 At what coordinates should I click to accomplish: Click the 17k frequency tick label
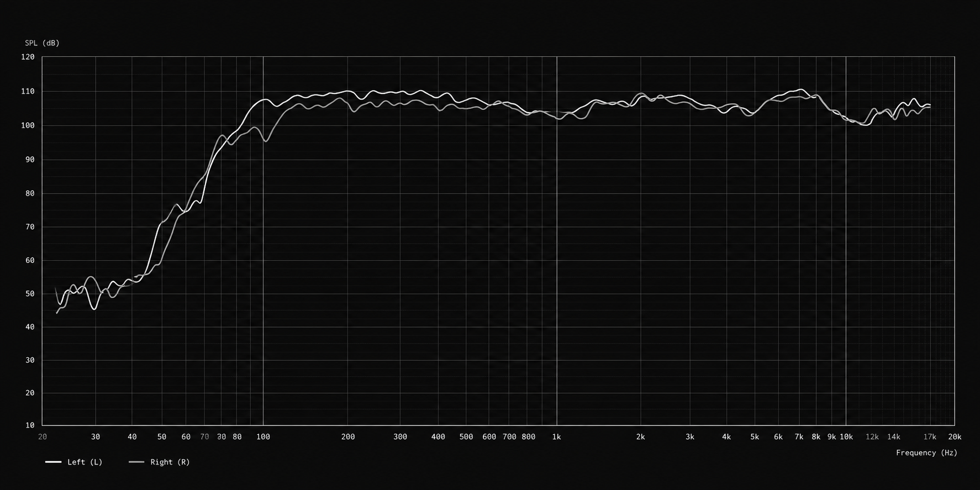tap(930, 437)
